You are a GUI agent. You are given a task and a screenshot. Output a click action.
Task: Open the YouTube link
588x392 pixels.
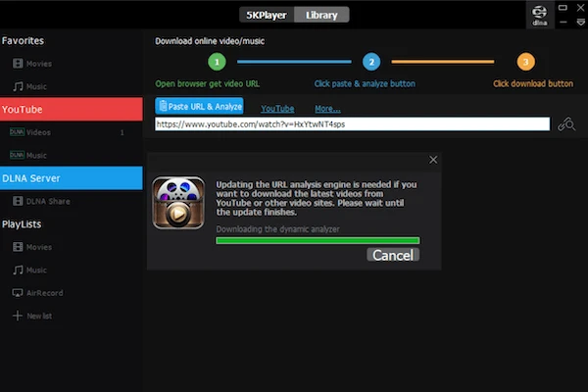click(277, 109)
